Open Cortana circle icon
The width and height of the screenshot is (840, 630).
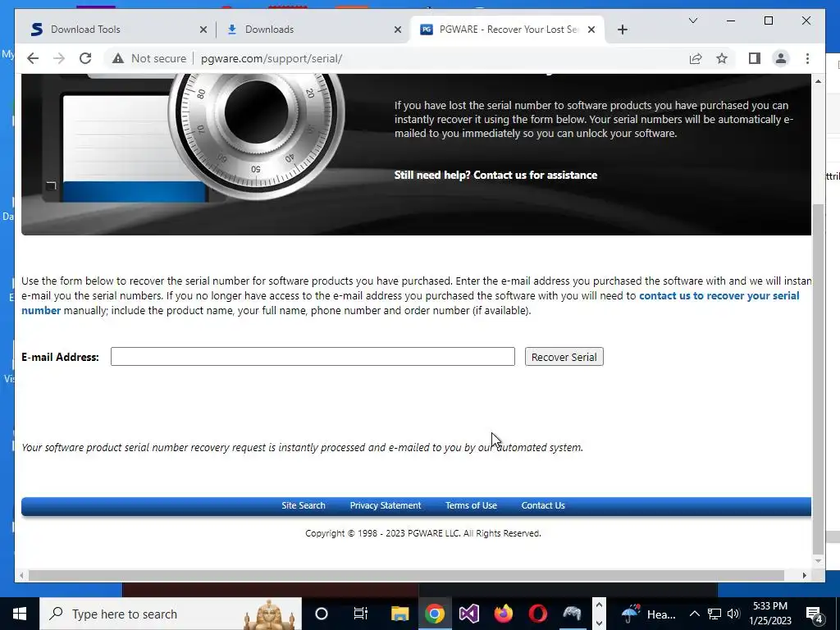click(322, 614)
